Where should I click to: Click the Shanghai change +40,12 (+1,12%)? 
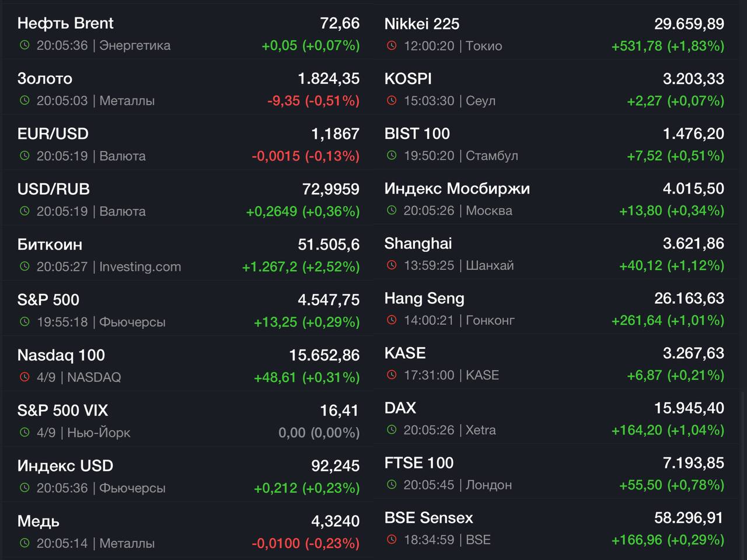[672, 265]
